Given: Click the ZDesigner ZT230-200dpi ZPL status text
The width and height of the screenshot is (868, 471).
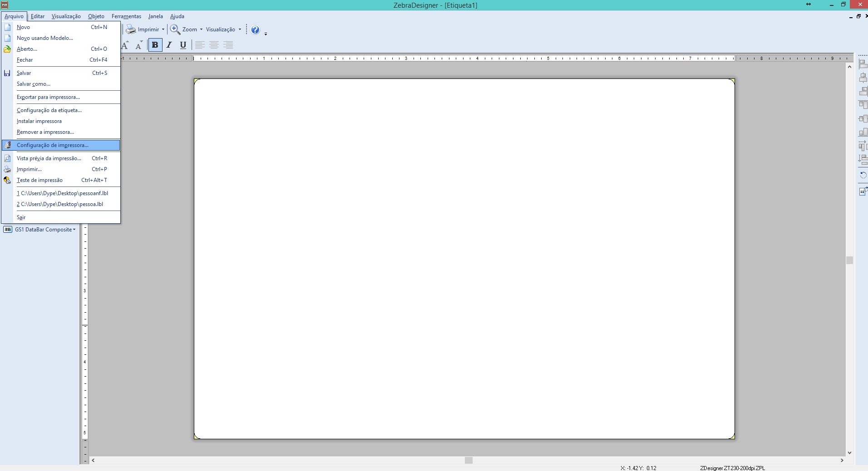Looking at the screenshot, I should [x=732, y=468].
